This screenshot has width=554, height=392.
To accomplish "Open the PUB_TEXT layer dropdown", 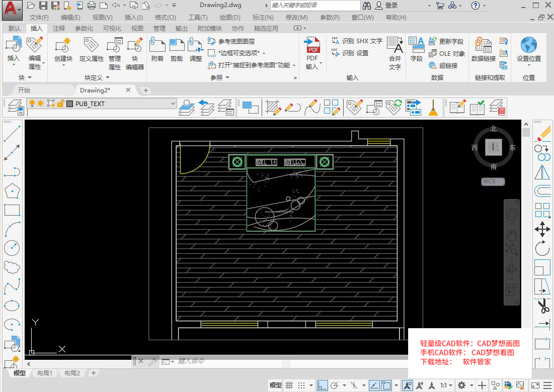I will (x=173, y=104).
